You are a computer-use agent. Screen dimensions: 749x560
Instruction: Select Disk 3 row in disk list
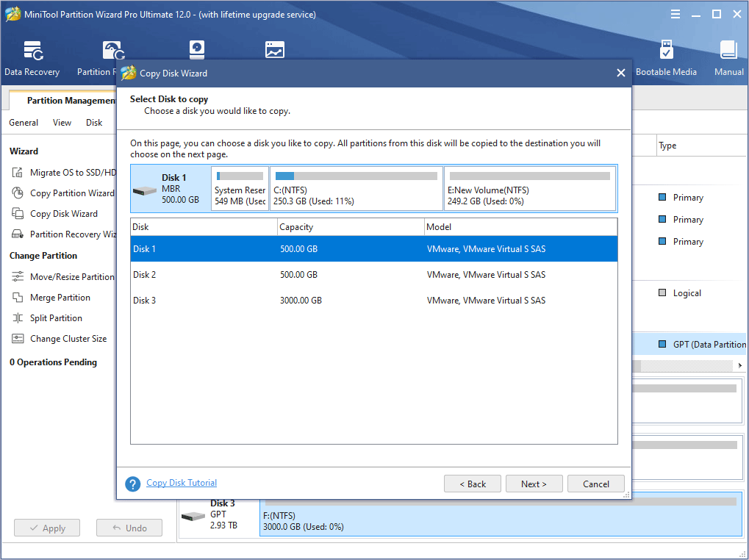tap(374, 301)
